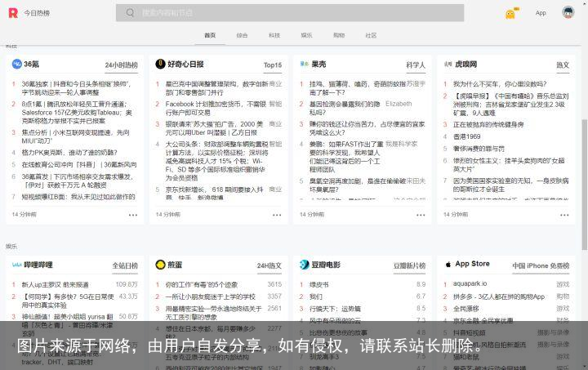The width and height of the screenshot is (588, 370).
Task: Open 拼多多 app entry in App Store list
Action: [x=499, y=296]
